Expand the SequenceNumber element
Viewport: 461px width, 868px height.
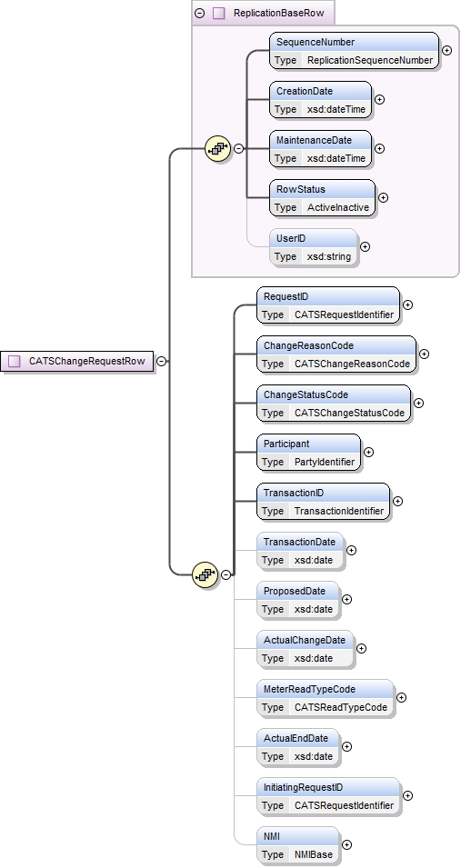446,50
